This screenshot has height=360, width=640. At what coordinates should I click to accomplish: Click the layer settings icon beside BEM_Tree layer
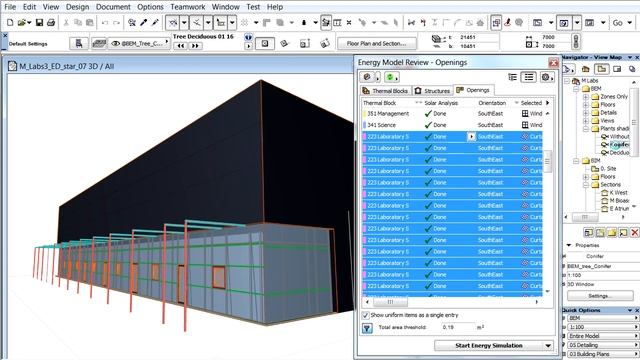98,43
